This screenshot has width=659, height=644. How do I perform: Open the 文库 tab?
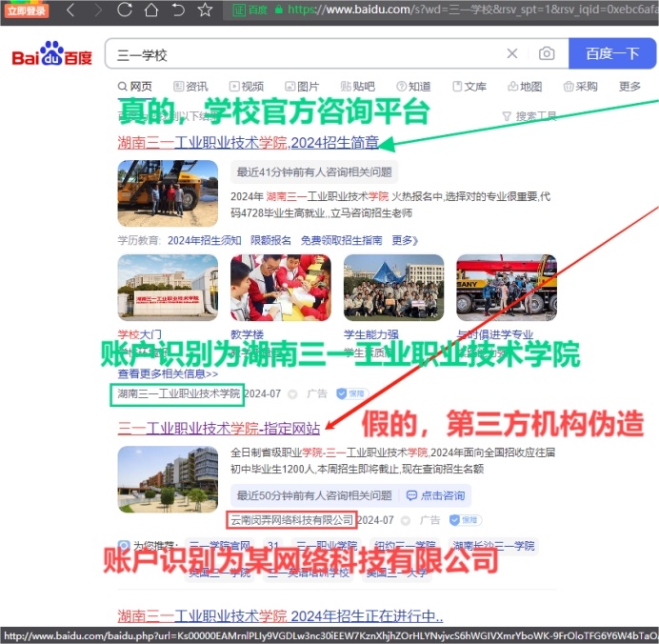[469, 87]
